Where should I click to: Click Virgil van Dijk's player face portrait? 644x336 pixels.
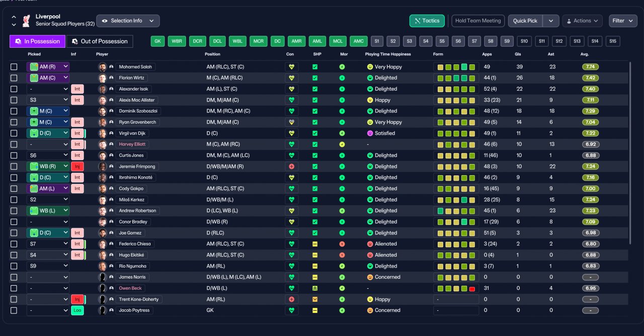[102, 133]
